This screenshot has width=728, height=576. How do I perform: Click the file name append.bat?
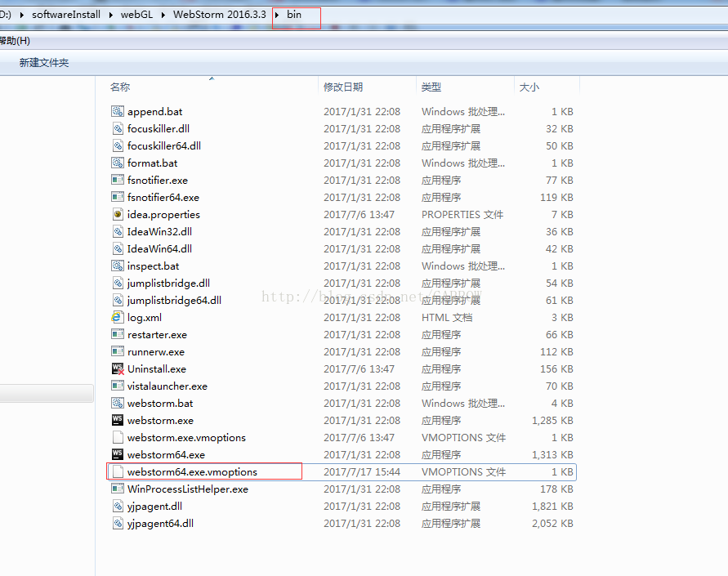pyautogui.click(x=154, y=111)
